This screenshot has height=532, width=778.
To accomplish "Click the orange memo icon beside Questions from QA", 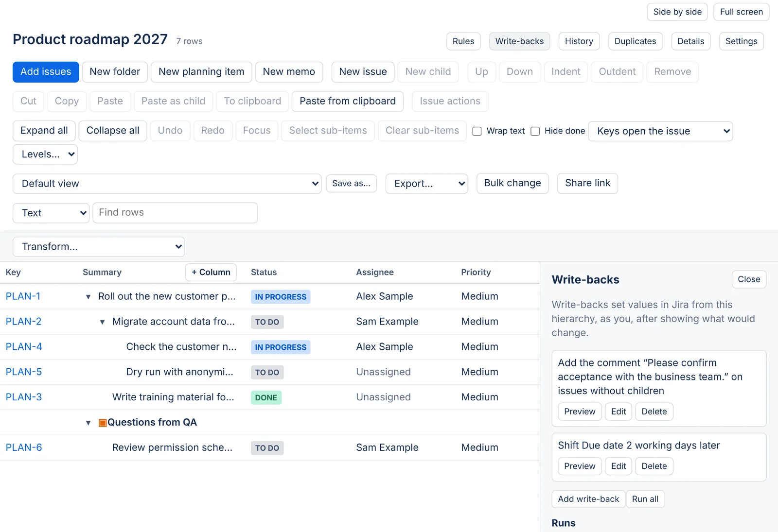I will [x=103, y=423].
